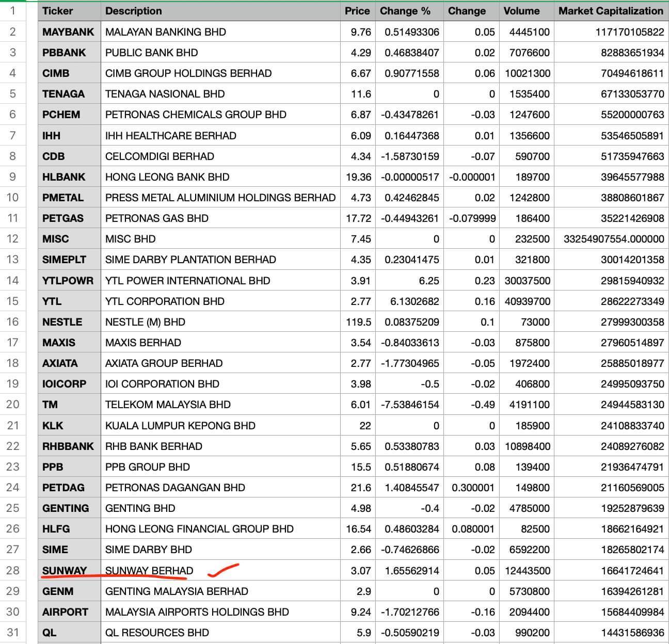Click row number 28 header
Image resolution: width=669 pixels, height=644 pixels.
[12, 570]
